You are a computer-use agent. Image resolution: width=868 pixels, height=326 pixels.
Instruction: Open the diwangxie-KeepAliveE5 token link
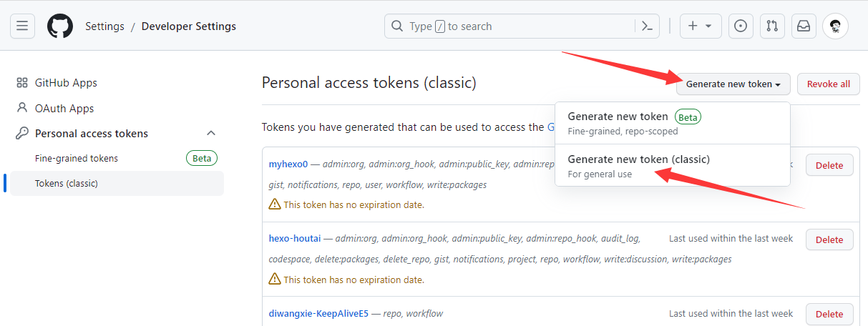click(x=318, y=313)
